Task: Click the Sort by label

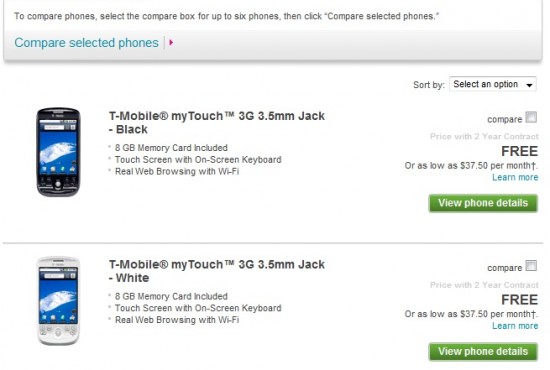Action: pyautogui.click(x=429, y=85)
